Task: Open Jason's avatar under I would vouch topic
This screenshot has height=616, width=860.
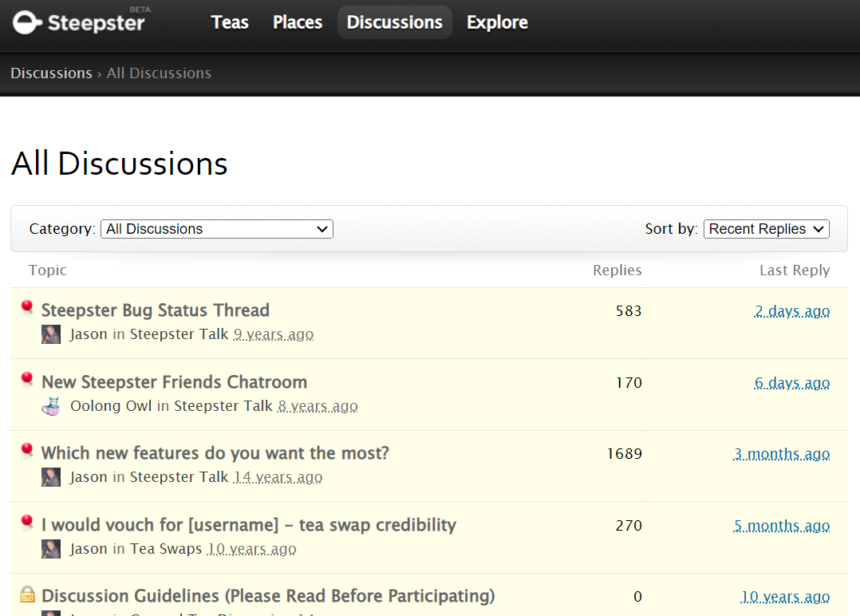Action: coord(51,548)
